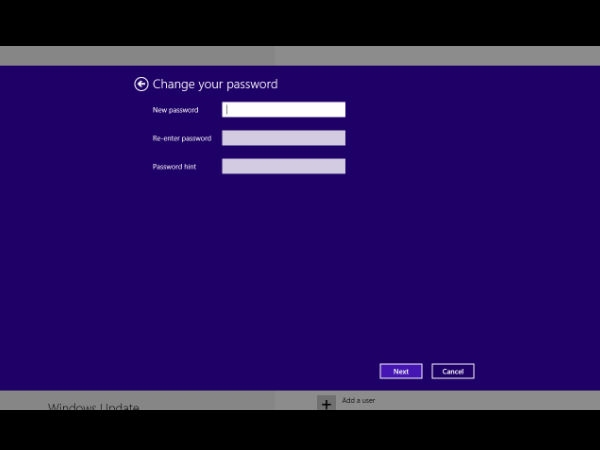Confirm with the Next button

[401, 371]
